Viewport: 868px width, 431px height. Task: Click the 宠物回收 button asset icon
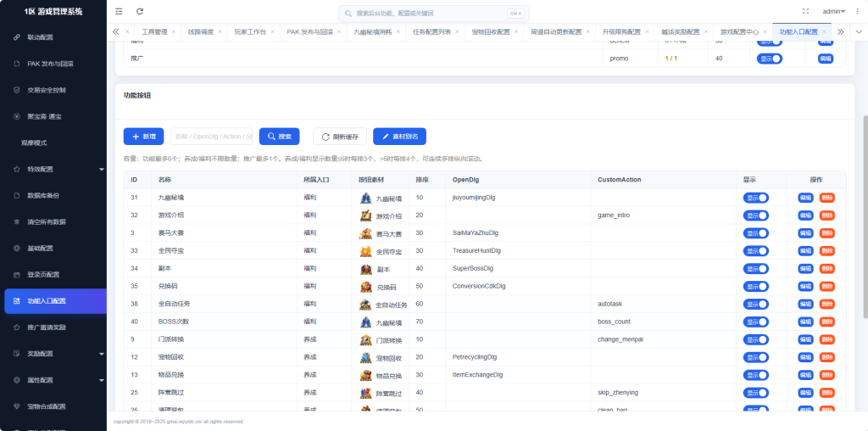tap(365, 357)
